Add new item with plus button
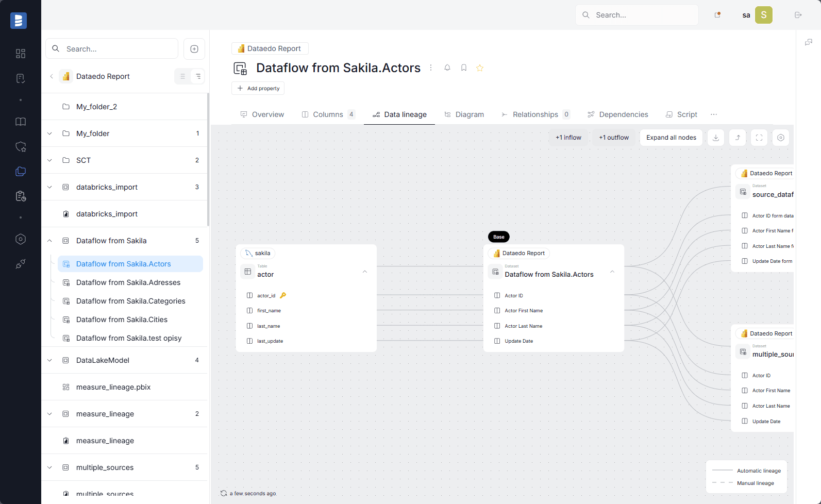Viewport: 821px width, 504px height. click(194, 49)
